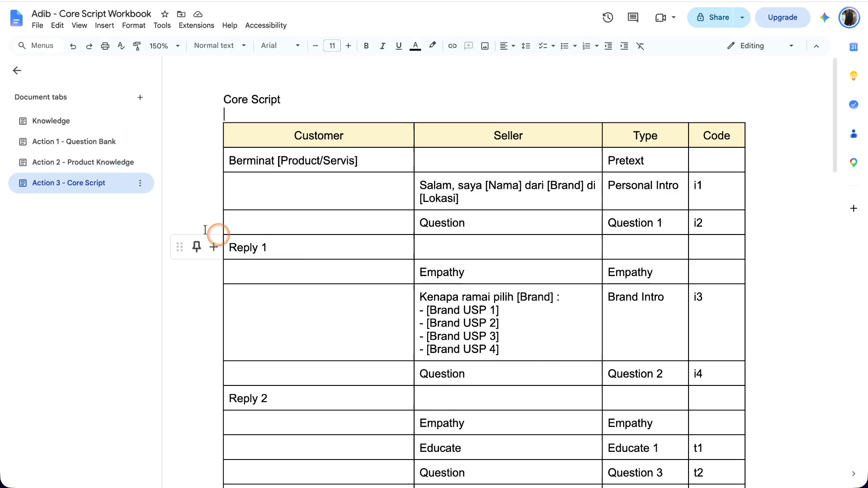Increase indent of the paragraph
Screen dimensions: 868x488
624,46
